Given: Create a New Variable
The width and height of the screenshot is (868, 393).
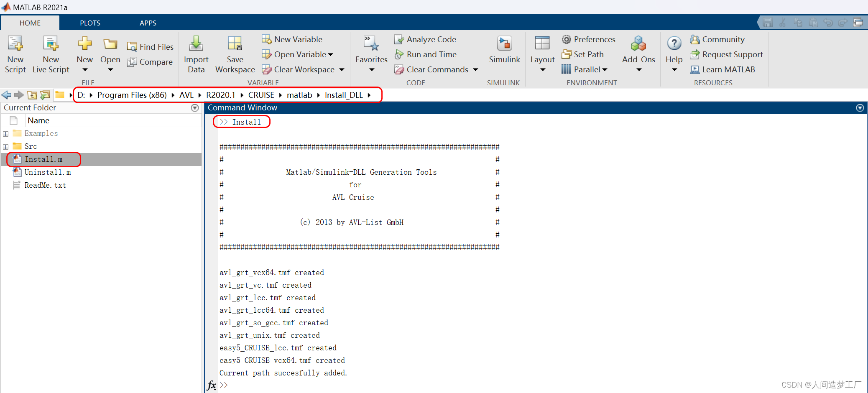Looking at the screenshot, I should tap(292, 39).
